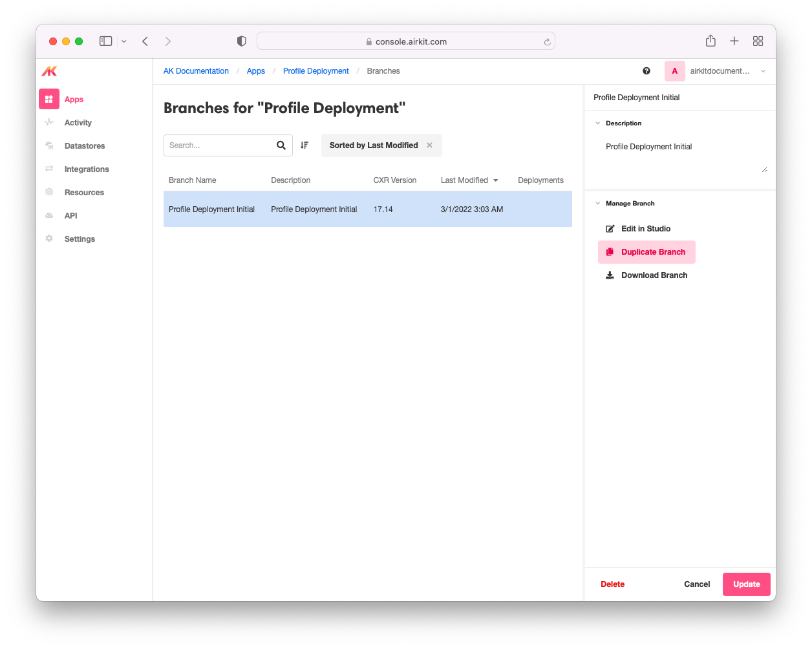Open the Settings gear icon
Viewport: 812px width, 649px height.
49,239
